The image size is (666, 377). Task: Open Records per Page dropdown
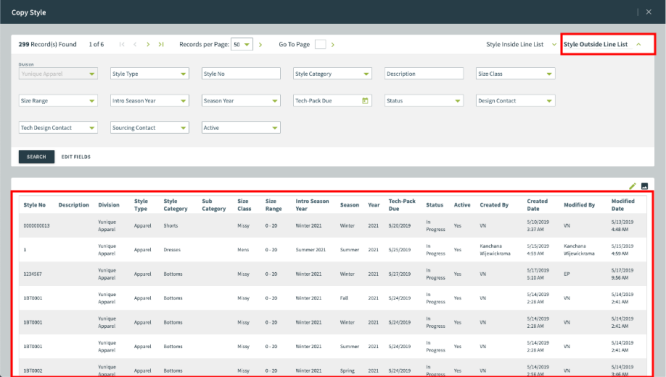pyautogui.click(x=242, y=44)
